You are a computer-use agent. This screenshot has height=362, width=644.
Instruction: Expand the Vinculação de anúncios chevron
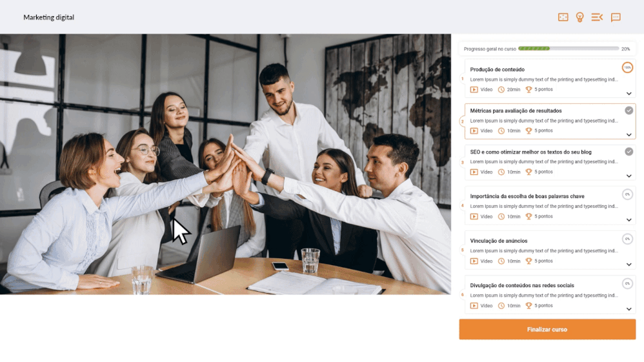[x=629, y=265]
